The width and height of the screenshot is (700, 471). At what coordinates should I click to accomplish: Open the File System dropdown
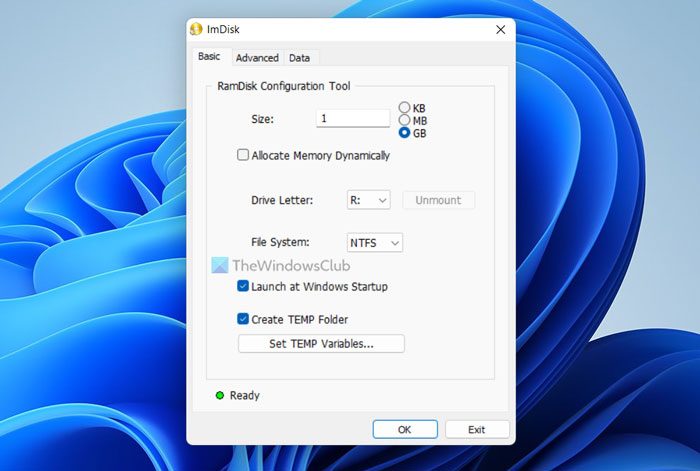click(375, 243)
